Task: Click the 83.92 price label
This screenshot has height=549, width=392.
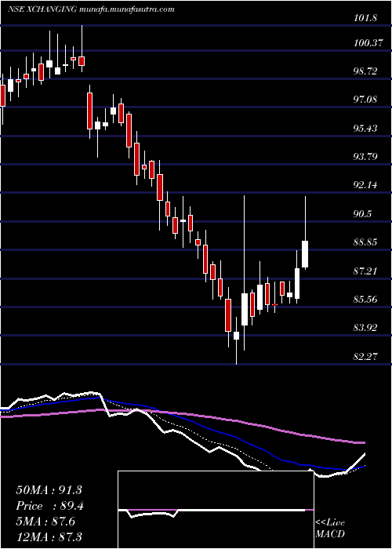Action: (x=365, y=328)
